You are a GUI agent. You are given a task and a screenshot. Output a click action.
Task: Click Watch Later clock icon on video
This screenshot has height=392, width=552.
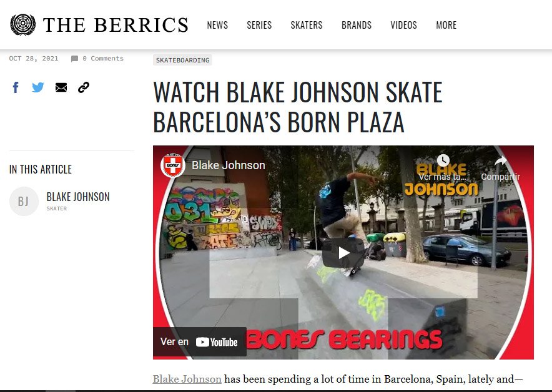coord(443,160)
